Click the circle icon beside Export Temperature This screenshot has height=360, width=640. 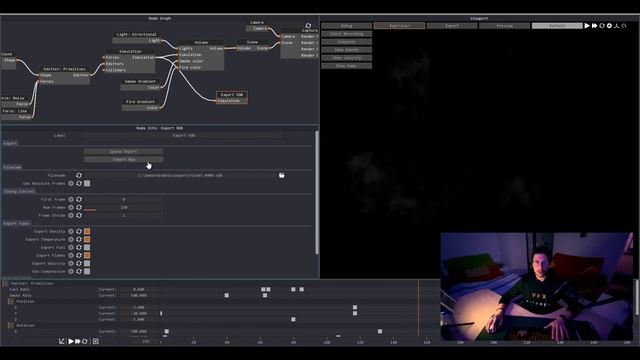[x=71, y=240]
